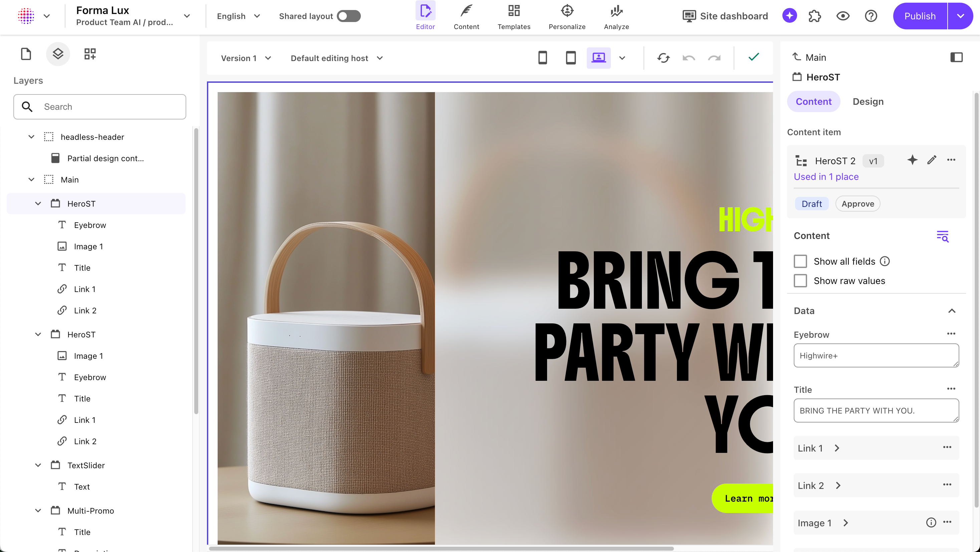Image resolution: width=980 pixels, height=552 pixels.
Task: Open the Components grid-plus icon
Action: [x=90, y=54]
